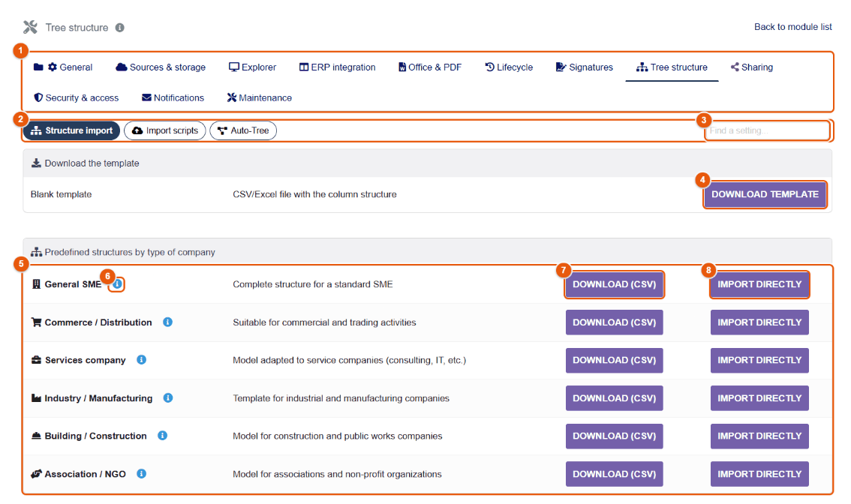
Task: Select the Tree structure tab
Action: pos(672,67)
